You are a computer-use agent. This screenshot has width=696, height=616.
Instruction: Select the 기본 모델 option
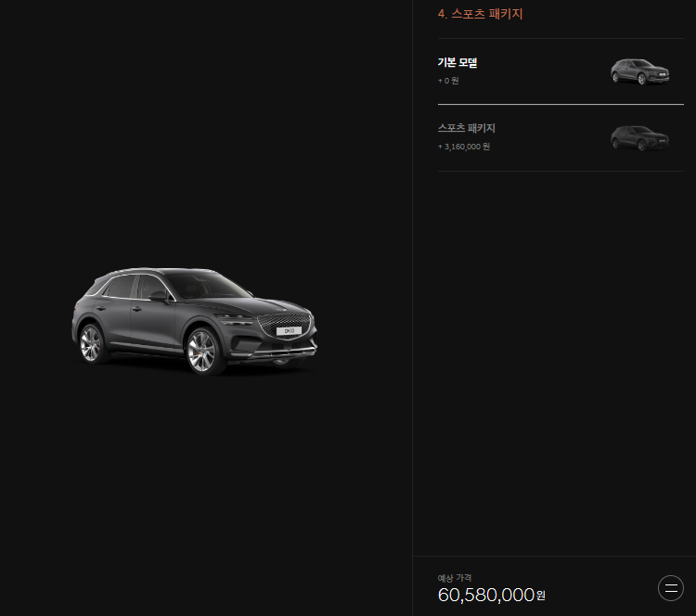(x=561, y=71)
